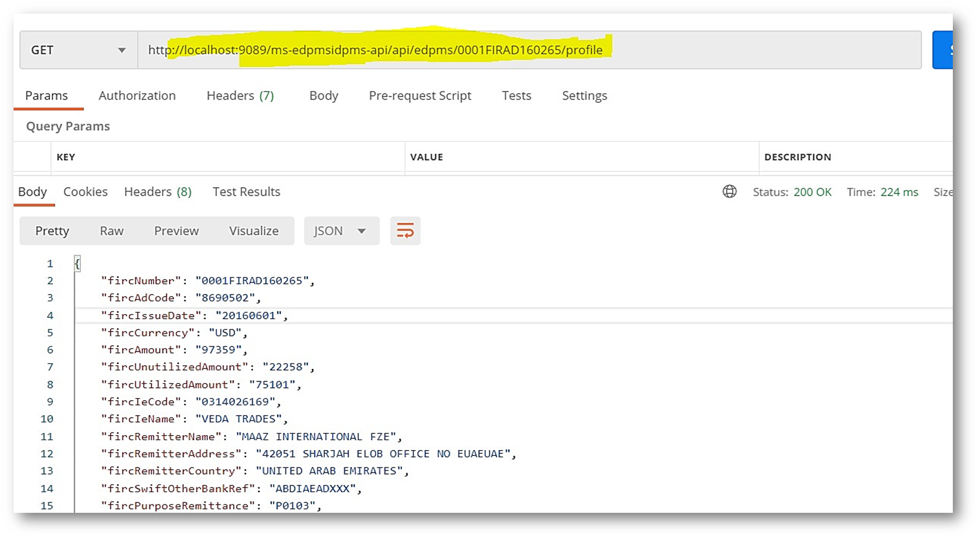
Task: Choose the Visualize response view
Action: (254, 231)
